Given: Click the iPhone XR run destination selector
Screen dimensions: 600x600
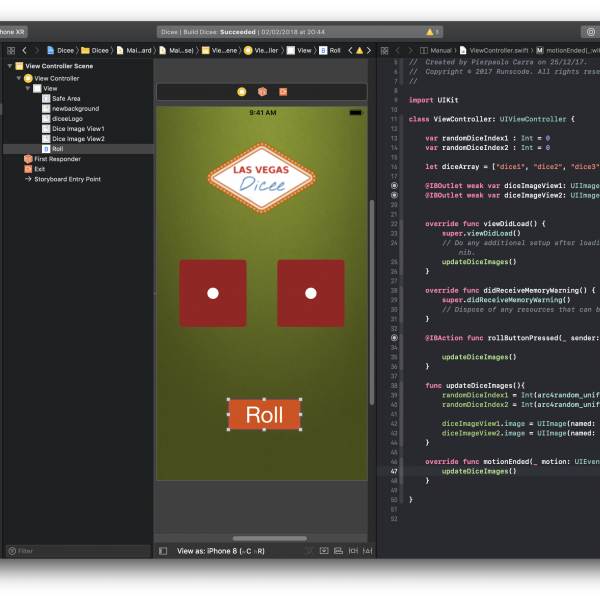Looking at the screenshot, I should coord(13,32).
